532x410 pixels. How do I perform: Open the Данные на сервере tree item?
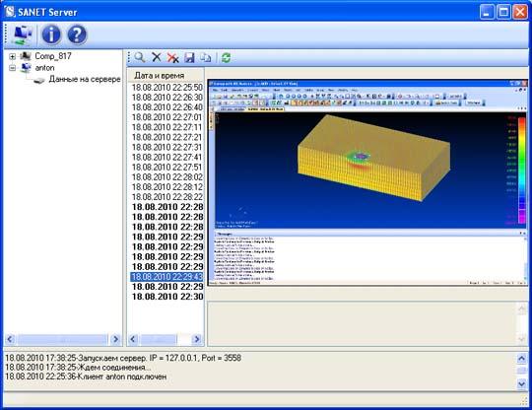point(85,79)
